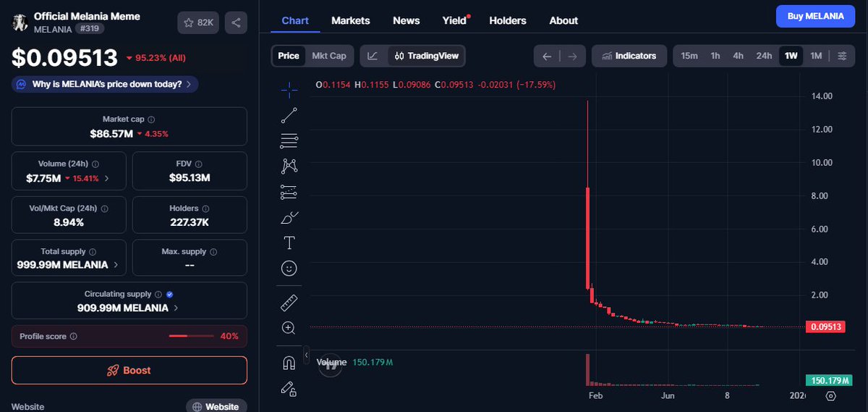
Task: Open the About tab
Action: (x=563, y=20)
